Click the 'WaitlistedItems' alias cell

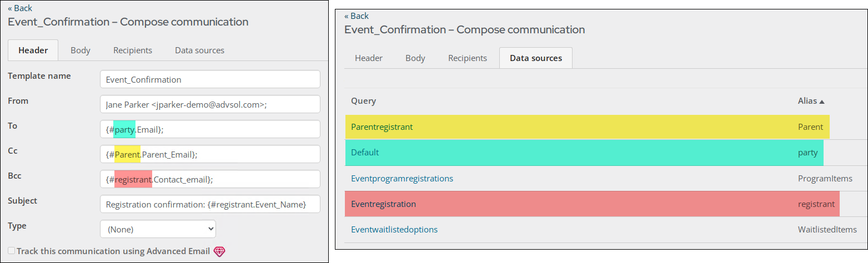827,229
